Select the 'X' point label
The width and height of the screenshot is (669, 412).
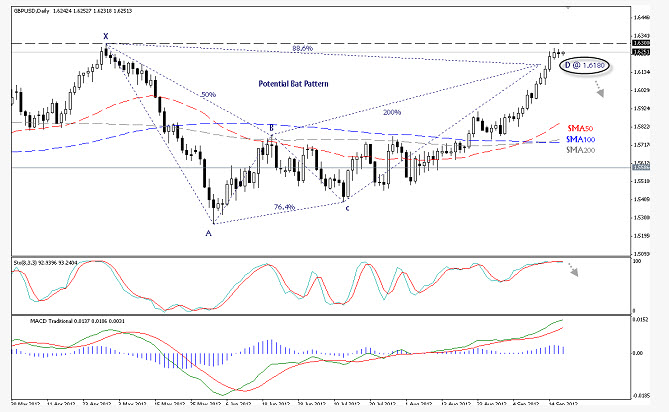(x=105, y=36)
